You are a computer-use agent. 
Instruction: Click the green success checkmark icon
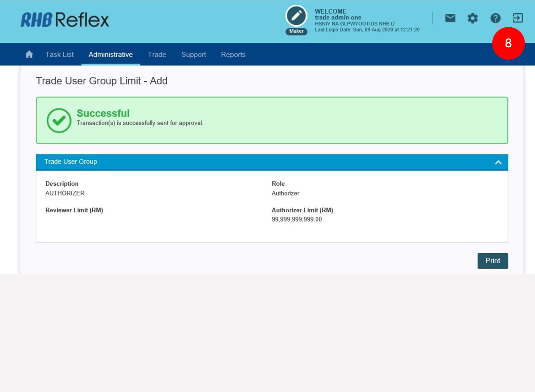(x=59, y=120)
